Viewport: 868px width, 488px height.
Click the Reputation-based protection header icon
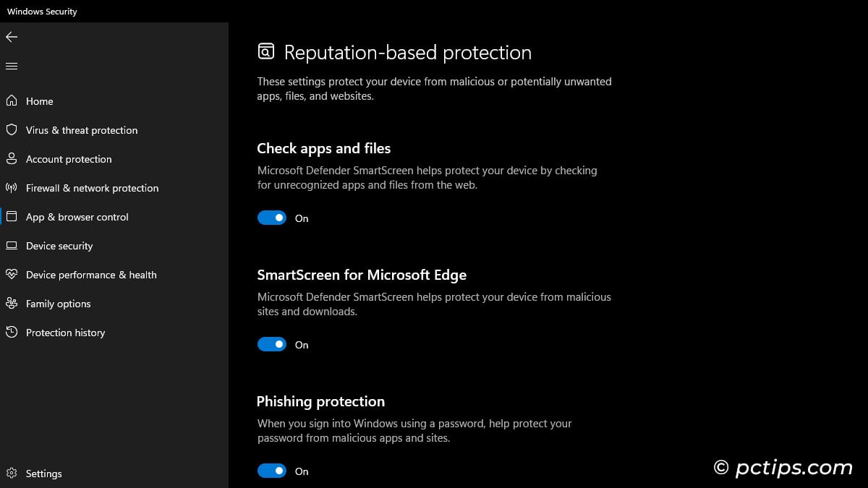(265, 51)
